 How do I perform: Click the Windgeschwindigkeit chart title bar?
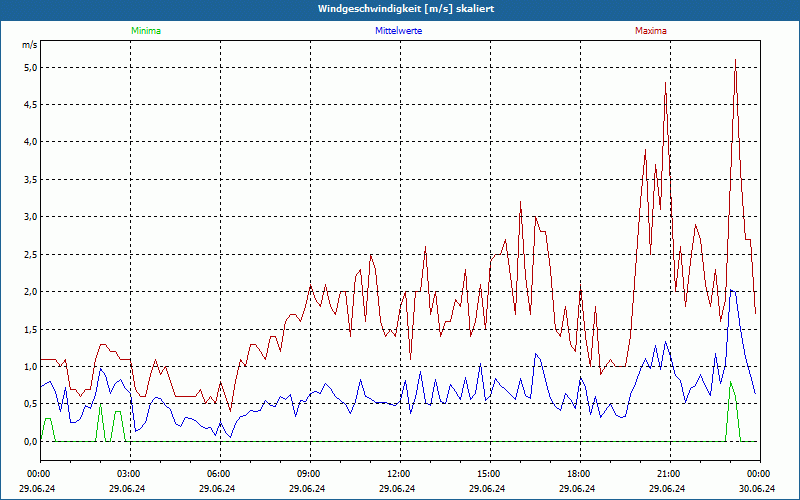coord(400,9)
